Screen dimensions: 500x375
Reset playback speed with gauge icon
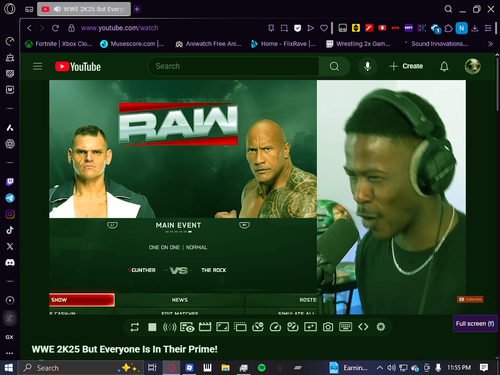[275, 327]
